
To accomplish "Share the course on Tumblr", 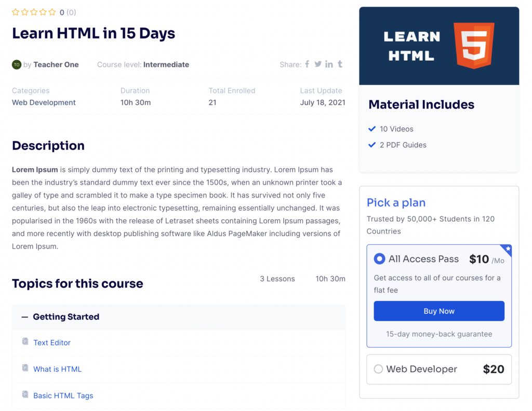I will coord(340,64).
